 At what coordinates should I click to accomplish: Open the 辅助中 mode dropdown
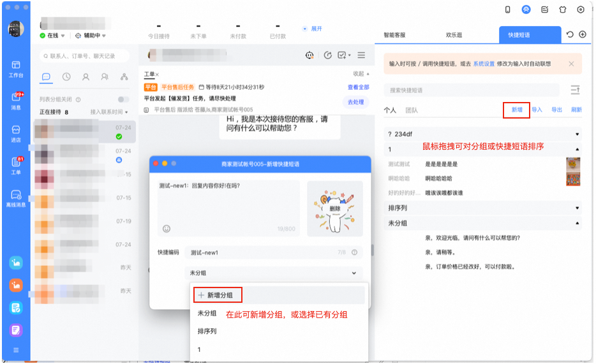click(x=91, y=36)
